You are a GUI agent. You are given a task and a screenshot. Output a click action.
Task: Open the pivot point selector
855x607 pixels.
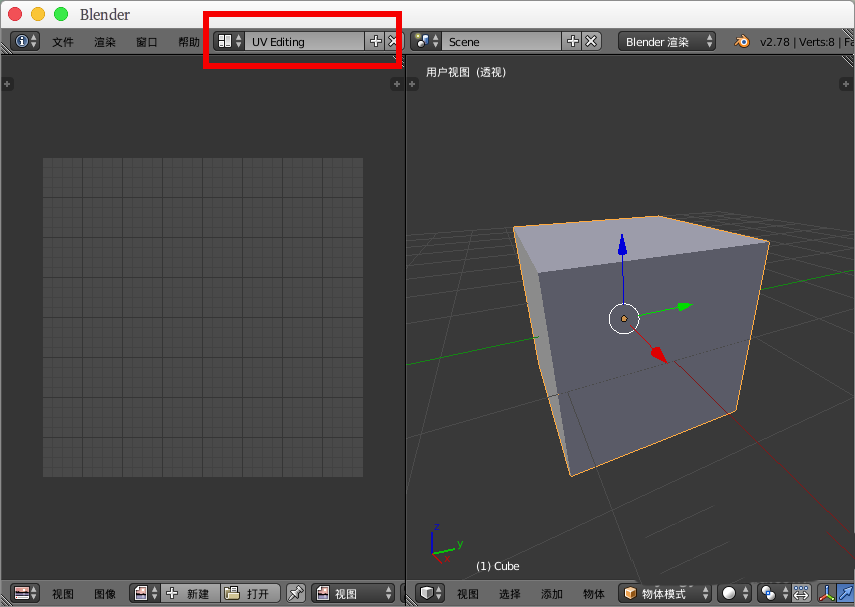pos(774,593)
